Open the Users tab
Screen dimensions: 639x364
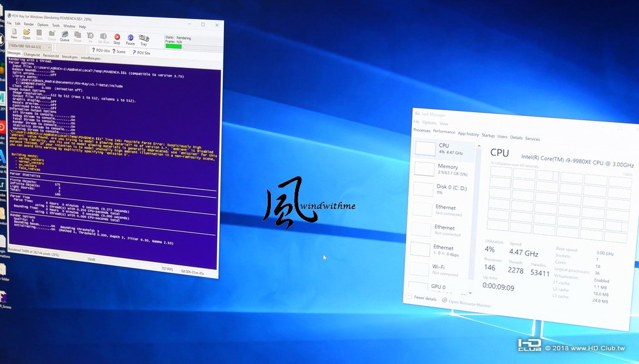click(502, 136)
